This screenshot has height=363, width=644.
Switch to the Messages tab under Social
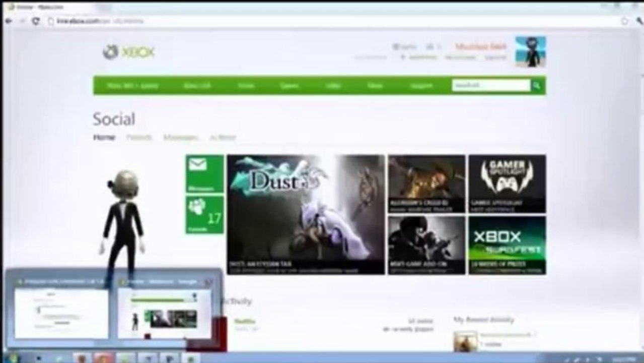point(181,137)
